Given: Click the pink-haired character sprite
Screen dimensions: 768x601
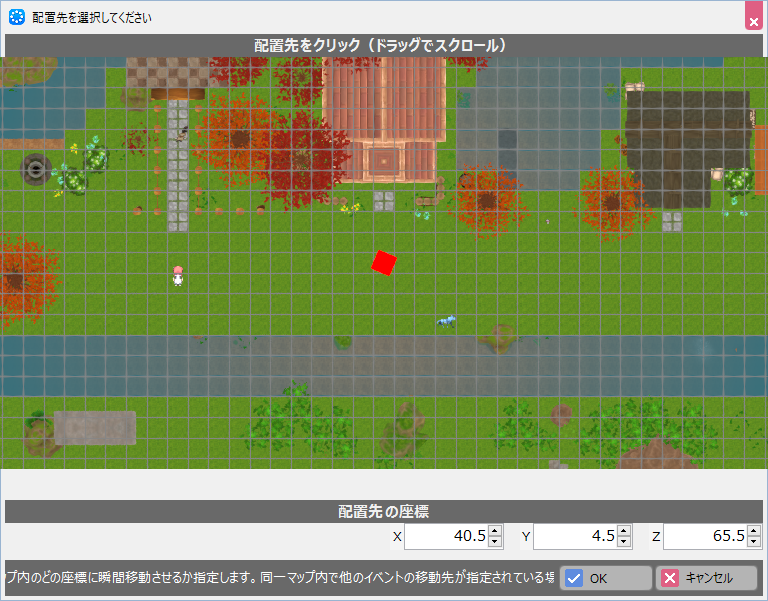Looking at the screenshot, I should point(178,276).
